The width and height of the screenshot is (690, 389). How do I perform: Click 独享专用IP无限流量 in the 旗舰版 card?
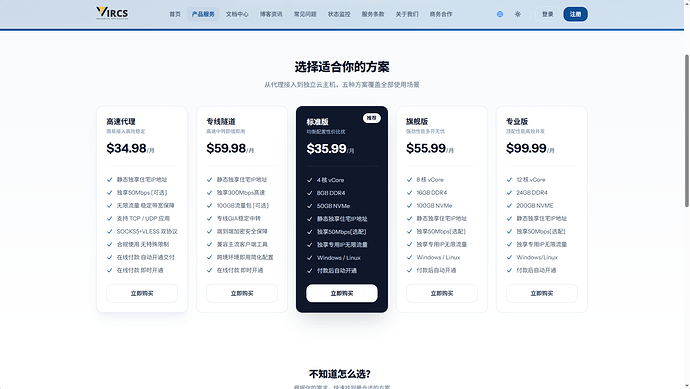[x=441, y=244]
